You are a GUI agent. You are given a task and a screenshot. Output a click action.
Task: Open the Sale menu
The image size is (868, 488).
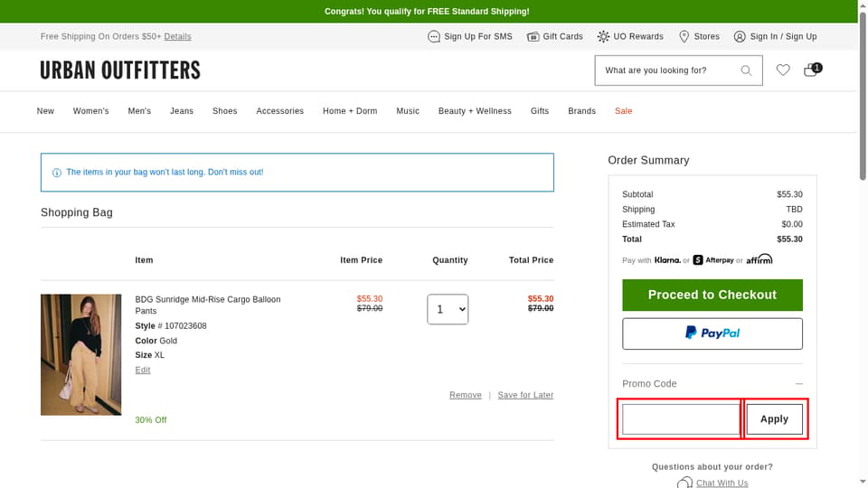pos(623,111)
